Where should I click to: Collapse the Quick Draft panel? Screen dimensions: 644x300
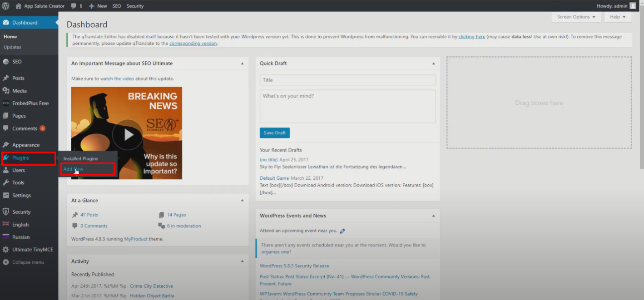[x=433, y=64]
